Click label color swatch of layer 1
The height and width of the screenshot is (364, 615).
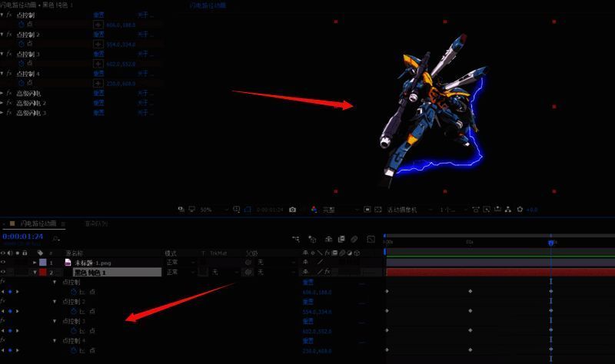click(43, 262)
